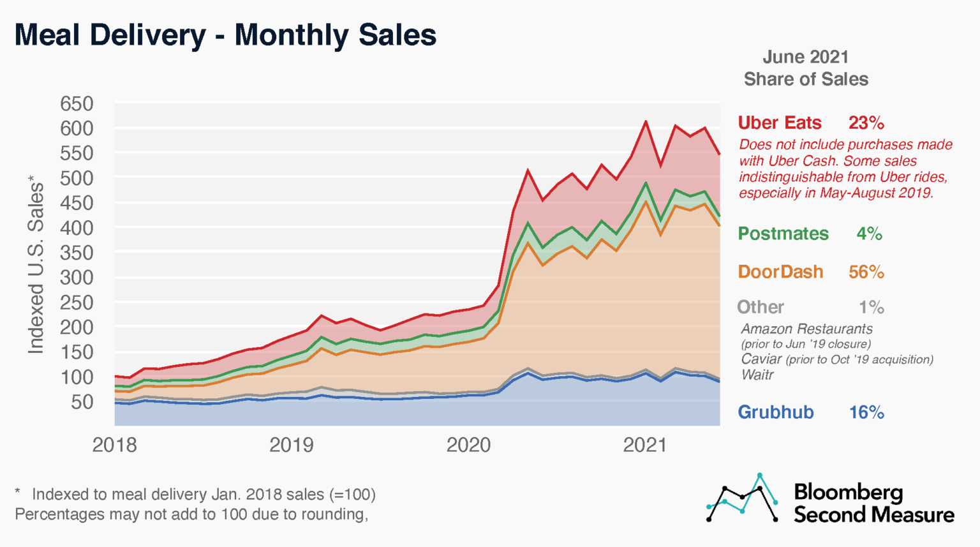Click the "Postmates" legend label

[x=783, y=234]
